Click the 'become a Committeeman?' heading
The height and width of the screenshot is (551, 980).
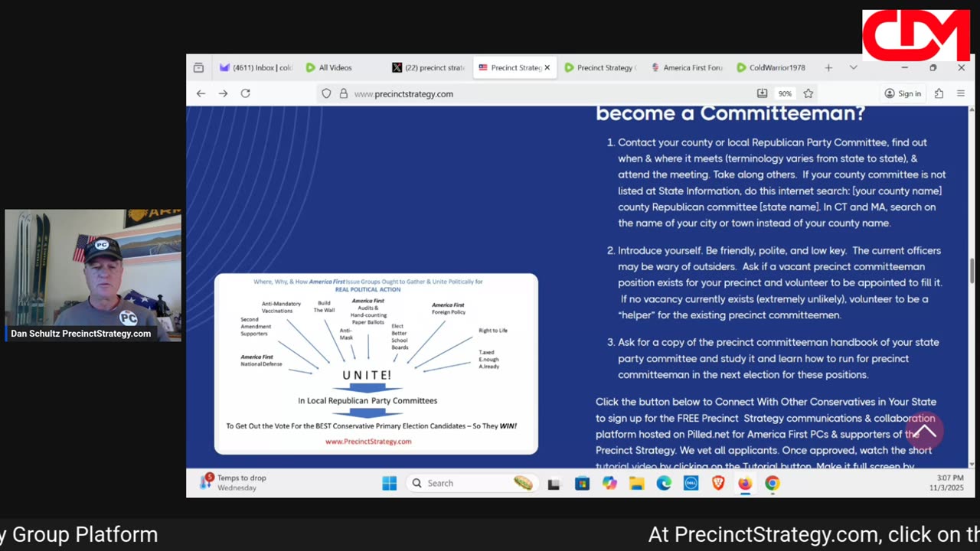[730, 113]
